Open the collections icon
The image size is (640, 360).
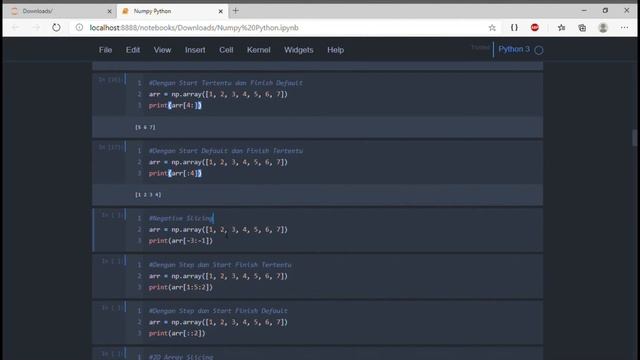(x=582, y=28)
